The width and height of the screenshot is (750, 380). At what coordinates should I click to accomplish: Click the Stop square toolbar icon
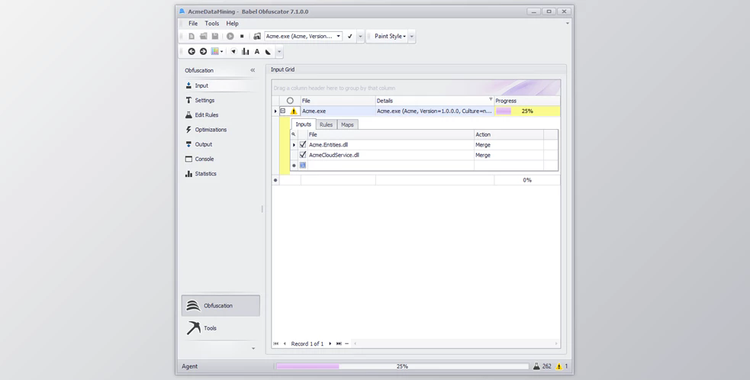tap(242, 36)
